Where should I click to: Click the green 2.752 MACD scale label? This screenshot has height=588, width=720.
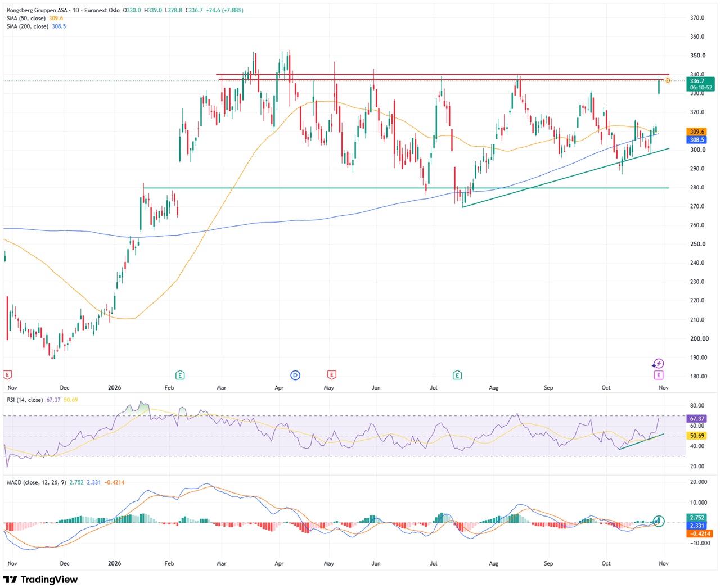(x=697, y=517)
